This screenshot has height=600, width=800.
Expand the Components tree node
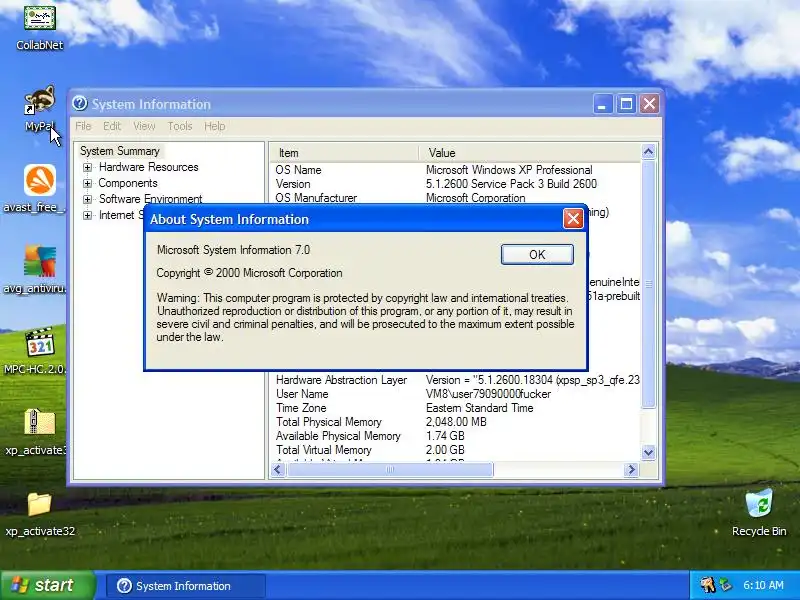pyautogui.click(x=87, y=183)
